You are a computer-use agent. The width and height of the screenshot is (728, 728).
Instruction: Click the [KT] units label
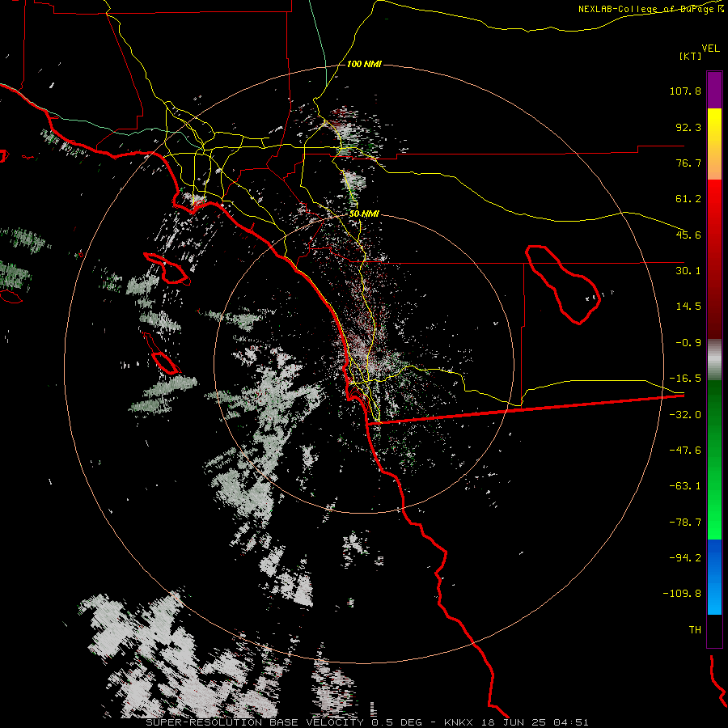pyautogui.click(x=690, y=56)
